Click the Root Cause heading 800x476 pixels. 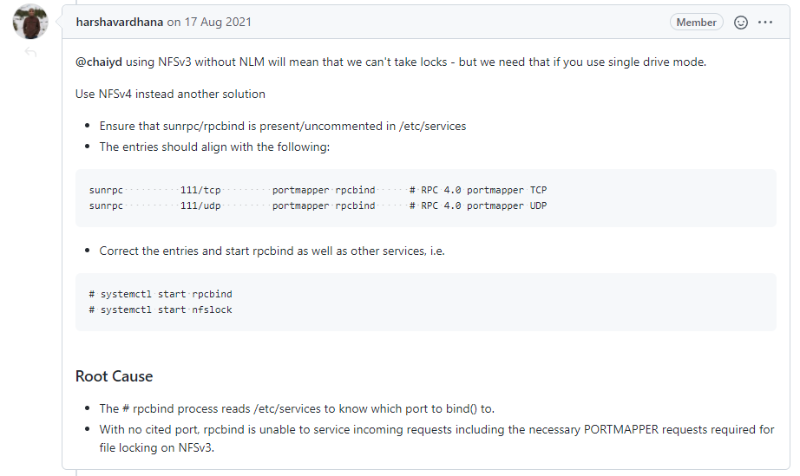click(114, 376)
